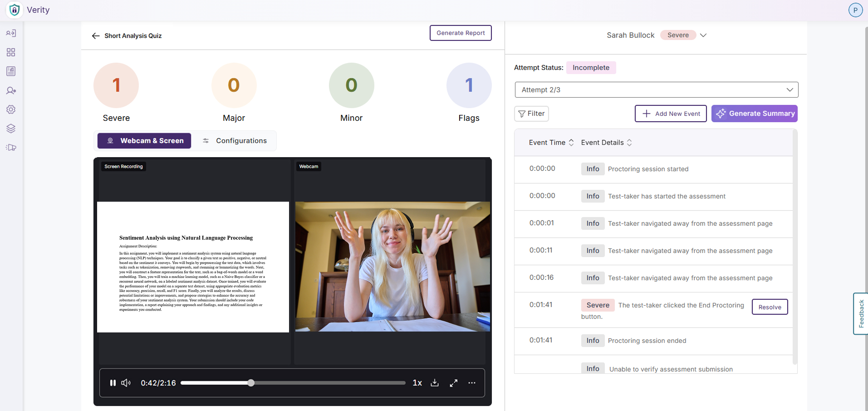The width and height of the screenshot is (868, 411).
Task: Expand the Sarah Bullock test-taker dropdown
Action: [703, 35]
